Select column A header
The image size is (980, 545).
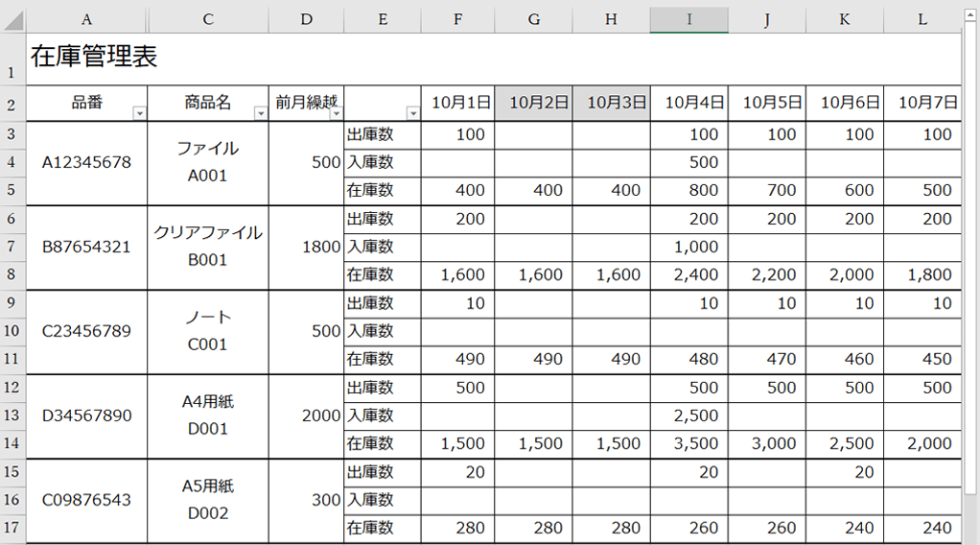tap(87, 19)
